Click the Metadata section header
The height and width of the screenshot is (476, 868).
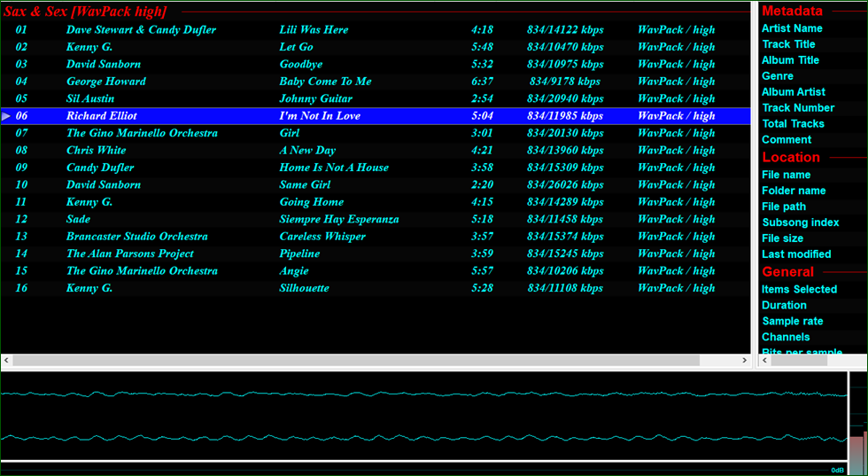click(x=792, y=11)
